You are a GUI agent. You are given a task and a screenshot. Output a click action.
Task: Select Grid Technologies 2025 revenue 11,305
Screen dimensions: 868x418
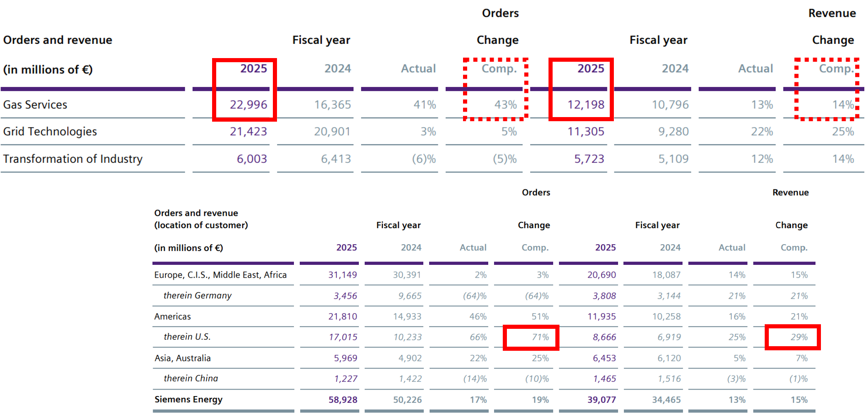click(x=586, y=132)
